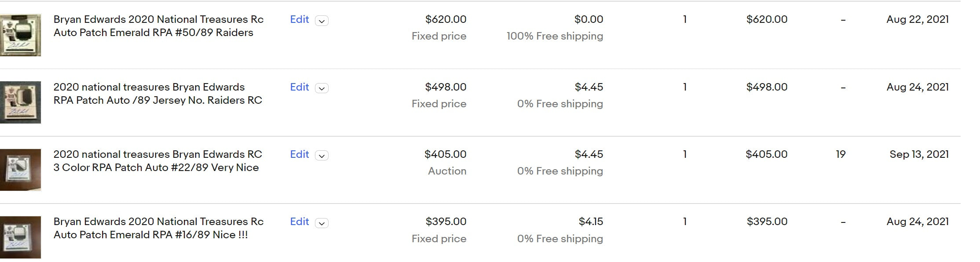
Task: Click the $620.00 fixed price value
Action: tap(446, 19)
